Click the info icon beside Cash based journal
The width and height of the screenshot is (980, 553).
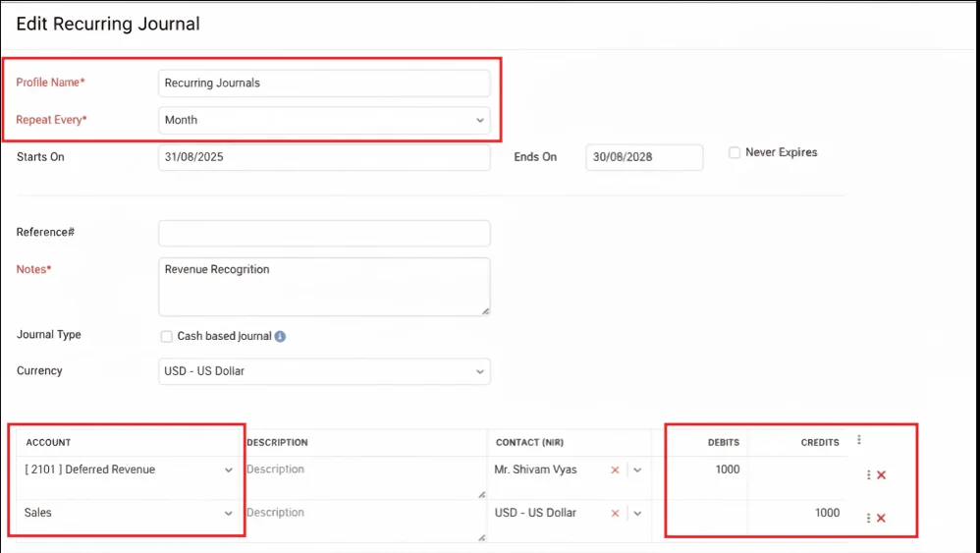click(280, 336)
